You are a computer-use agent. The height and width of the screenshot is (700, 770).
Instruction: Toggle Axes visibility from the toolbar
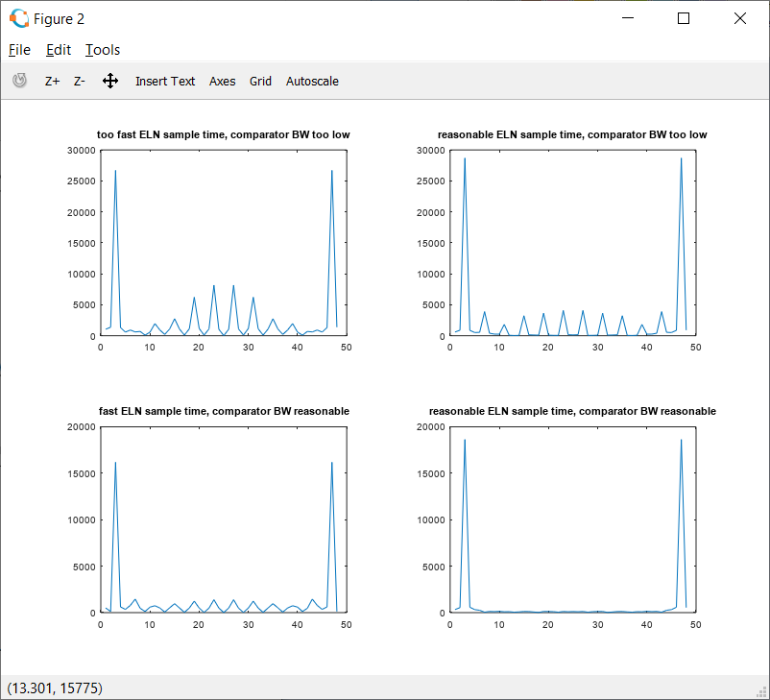click(222, 82)
